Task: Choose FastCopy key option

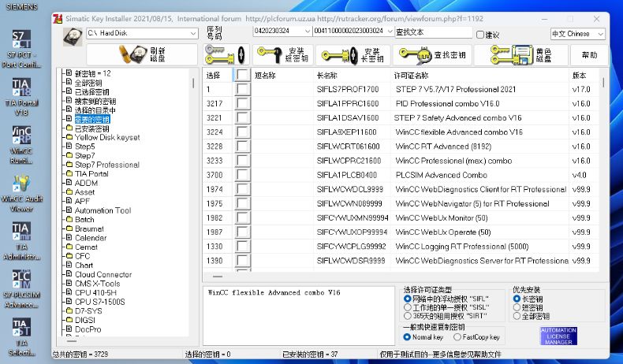Action: [457, 337]
